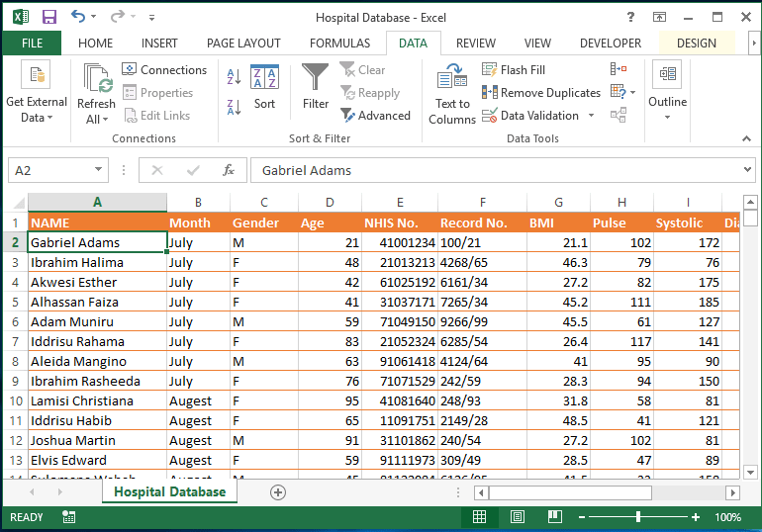
Task: Switch to Page Layout view
Action: coord(517,517)
